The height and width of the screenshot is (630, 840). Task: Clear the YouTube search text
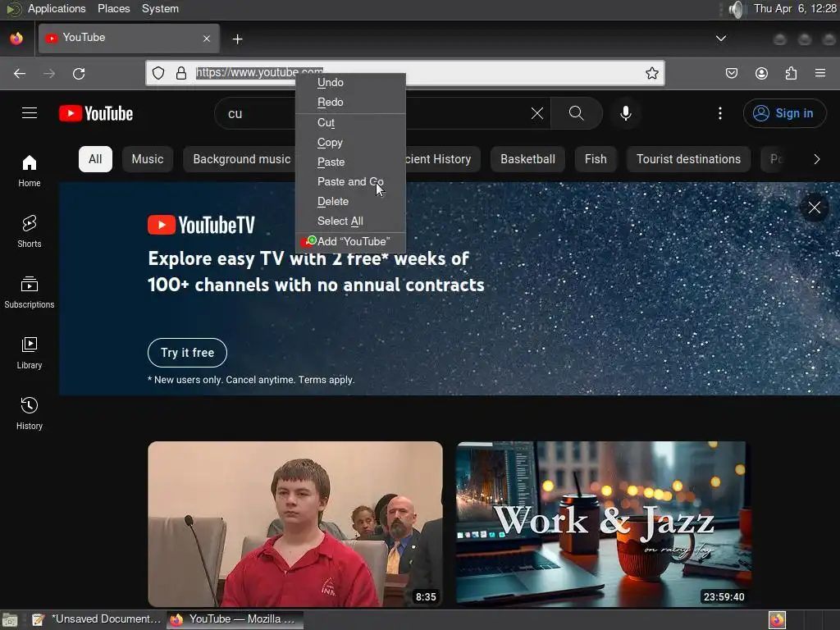[536, 113]
